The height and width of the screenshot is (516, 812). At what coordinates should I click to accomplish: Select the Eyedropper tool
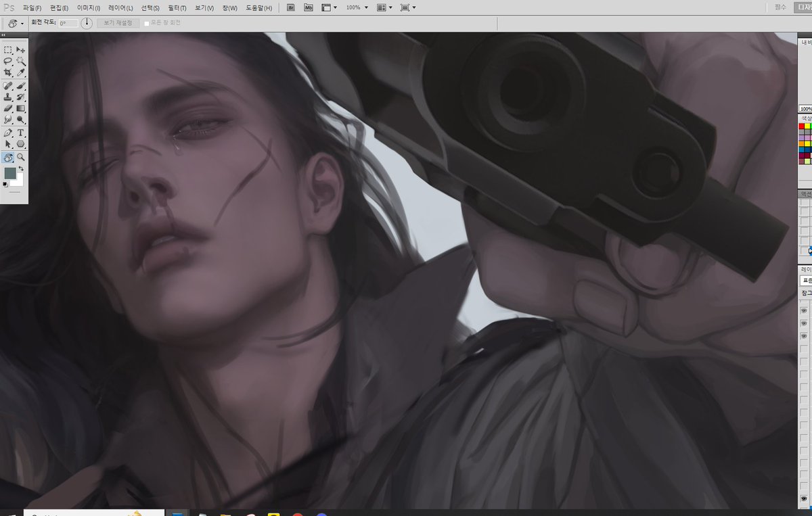[x=21, y=72]
